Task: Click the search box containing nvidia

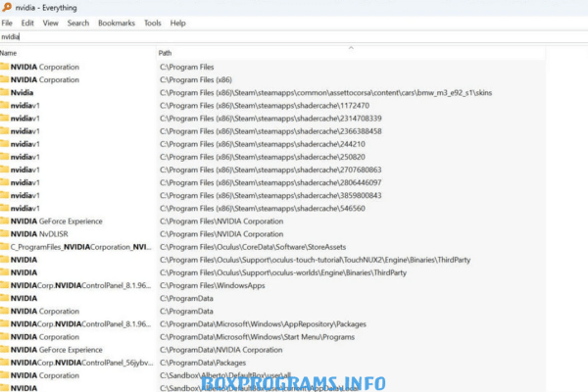Action: [294, 37]
